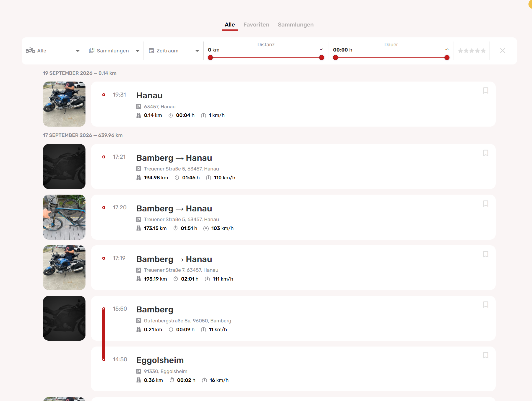
Task: Click the address Gutenbergstraße 8a, 96050, Bamberg
Action: click(187, 321)
